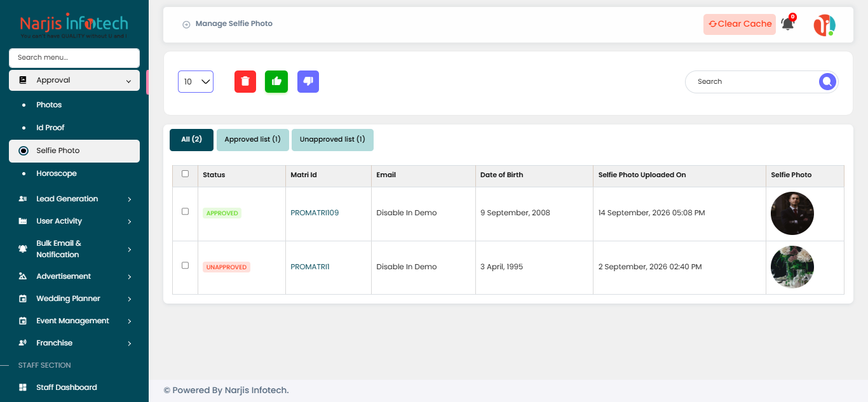Click the red delete trash icon button

point(245,81)
